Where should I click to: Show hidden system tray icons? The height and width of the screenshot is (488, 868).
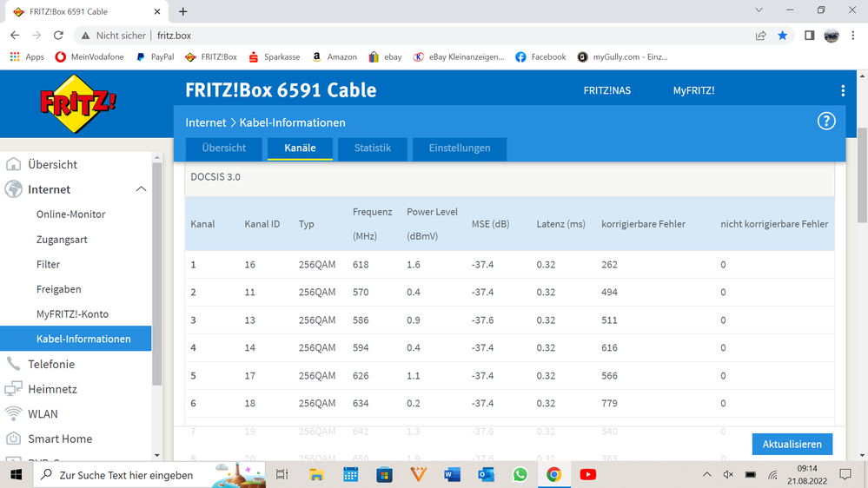pos(707,475)
